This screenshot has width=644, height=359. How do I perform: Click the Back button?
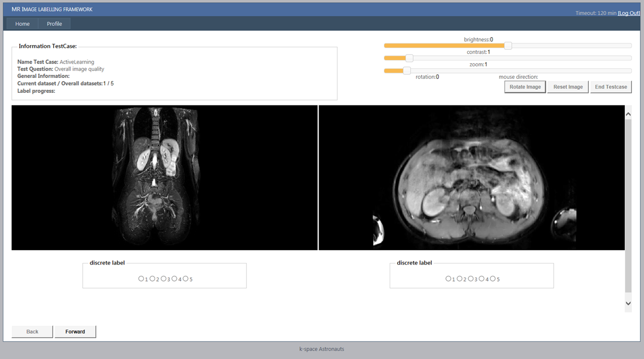[x=32, y=331]
